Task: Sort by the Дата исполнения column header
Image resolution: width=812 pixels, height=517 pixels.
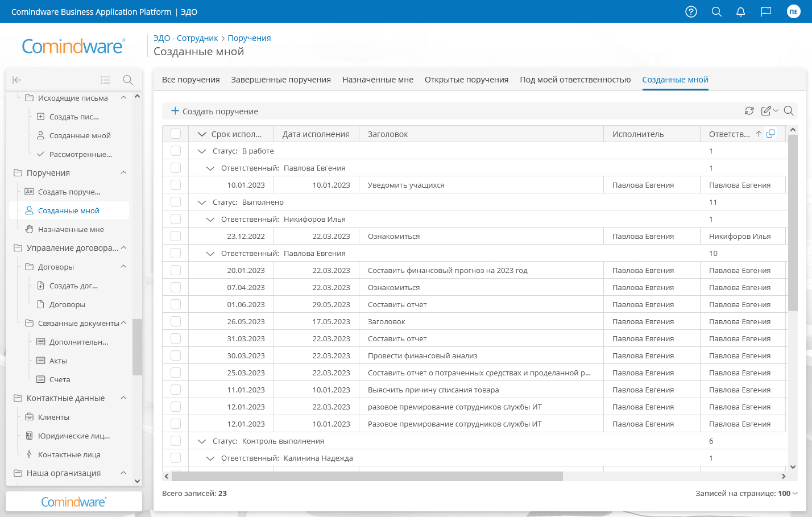Action: click(x=316, y=134)
